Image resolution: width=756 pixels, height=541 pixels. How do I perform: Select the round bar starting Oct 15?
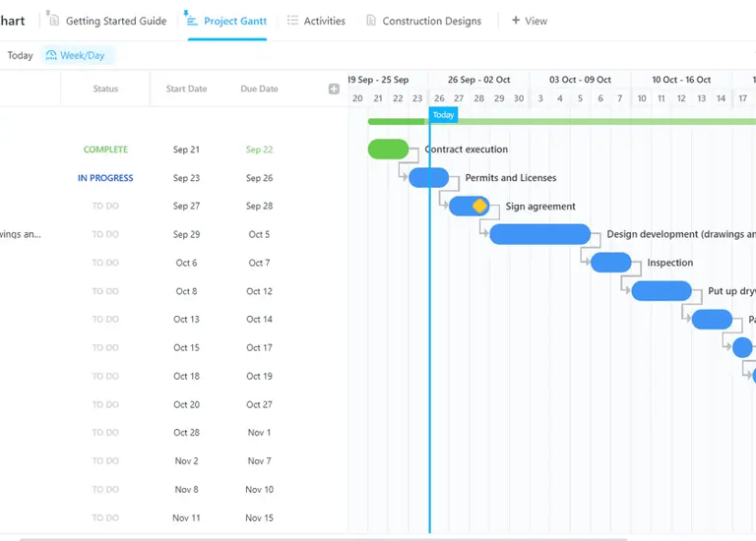742,347
